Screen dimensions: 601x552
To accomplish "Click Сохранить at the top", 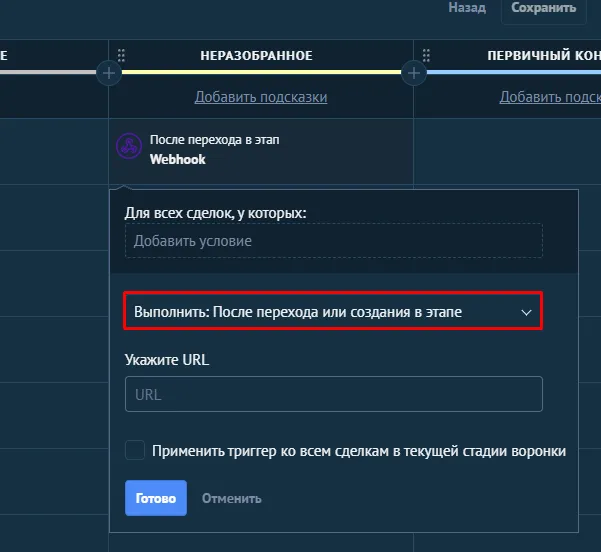I will click(544, 8).
